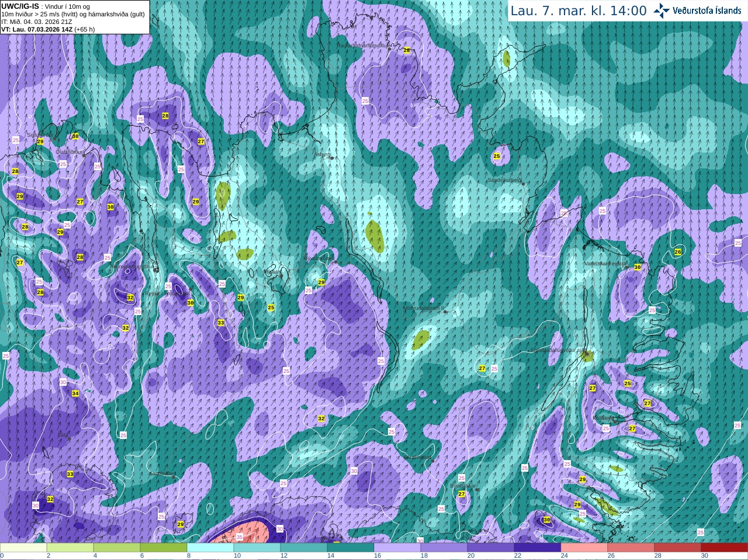Click the valid time line 'VT: Lau. 07.03.2026 14Z'
The width and height of the screenshot is (748, 560).
[37, 29]
